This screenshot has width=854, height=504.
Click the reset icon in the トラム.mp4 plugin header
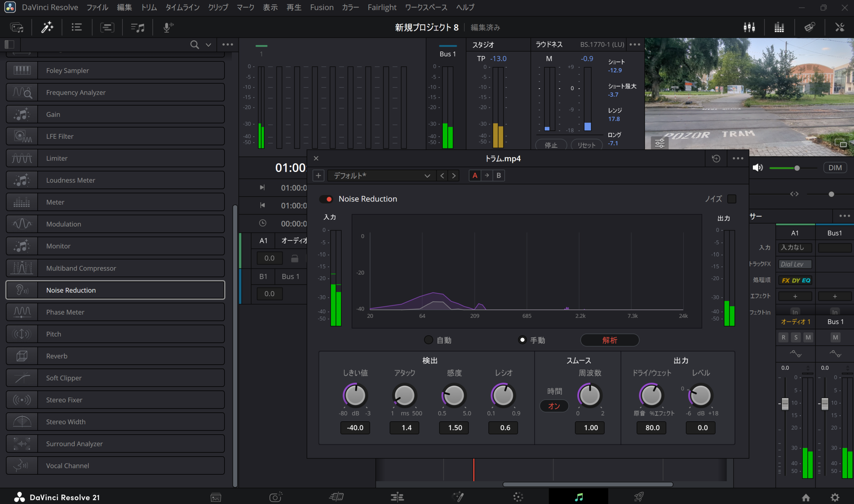pos(716,158)
